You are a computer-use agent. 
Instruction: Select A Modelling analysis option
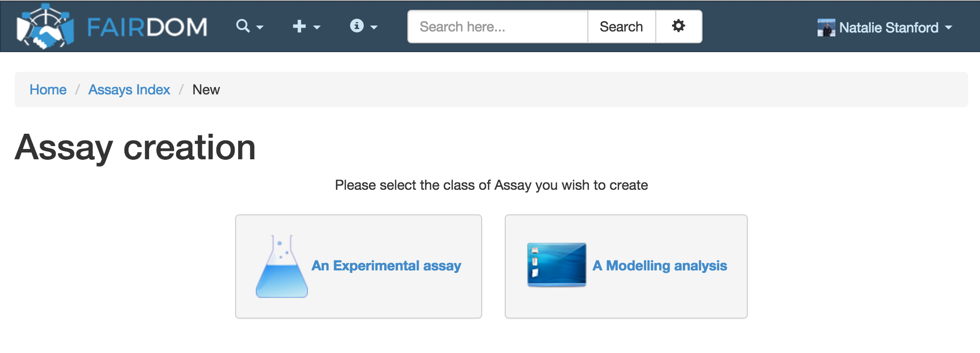(x=660, y=266)
